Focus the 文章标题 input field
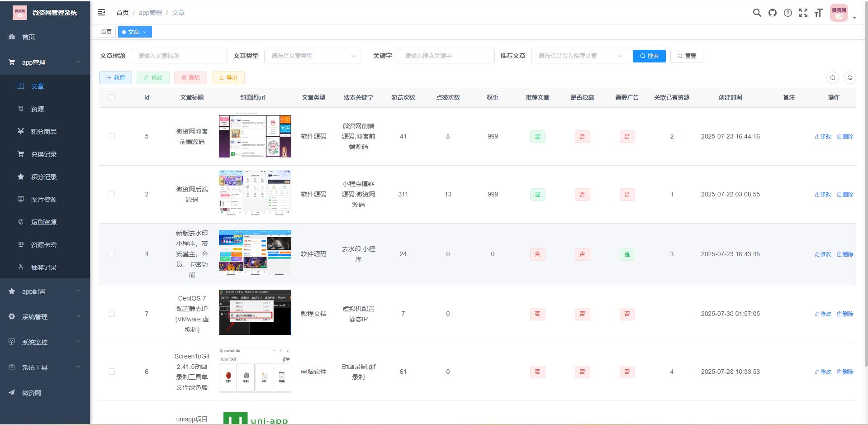Screen dimensions: 868x425 (x=179, y=56)
